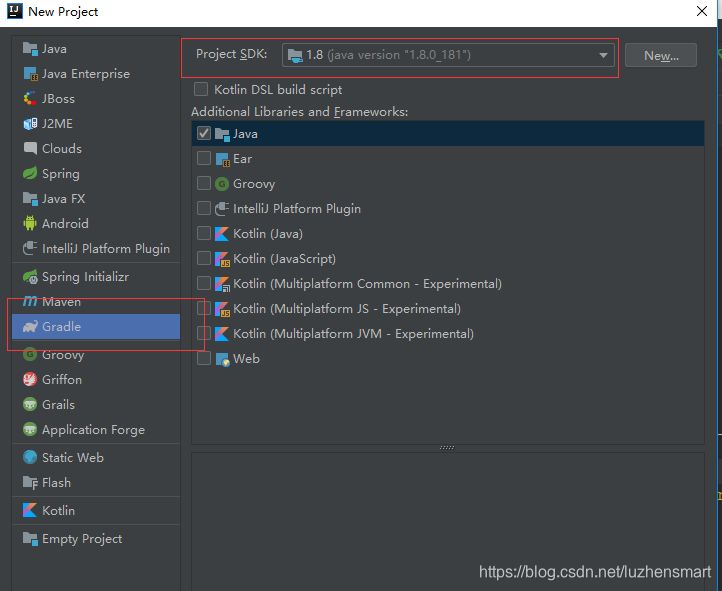Select the Maven icon in sidebar

pos(30,301)
